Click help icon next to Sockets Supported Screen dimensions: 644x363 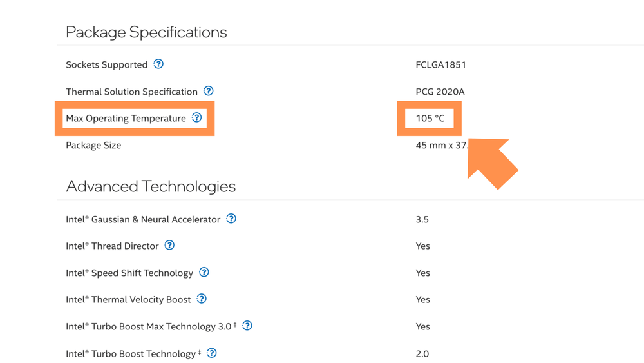pos(158,64)
